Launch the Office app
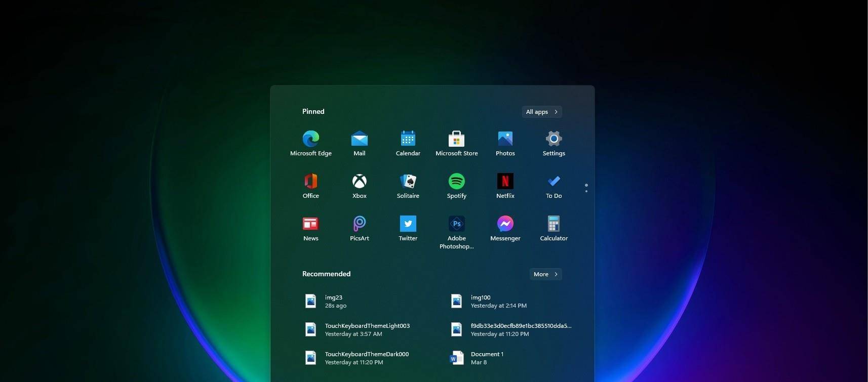868x382 pixels. (311, 186)
